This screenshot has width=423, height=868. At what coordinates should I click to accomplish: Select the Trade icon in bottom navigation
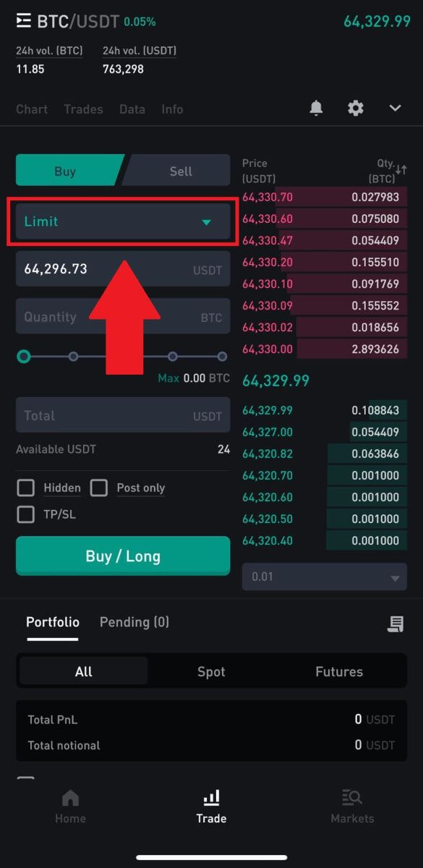click(211, 804)
